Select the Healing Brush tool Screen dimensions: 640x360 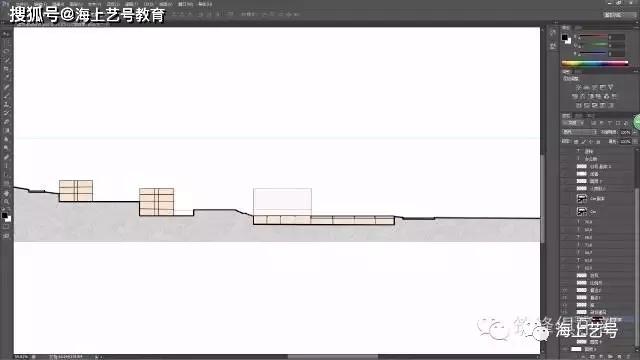pyautogui.click(x=6, y=87)
